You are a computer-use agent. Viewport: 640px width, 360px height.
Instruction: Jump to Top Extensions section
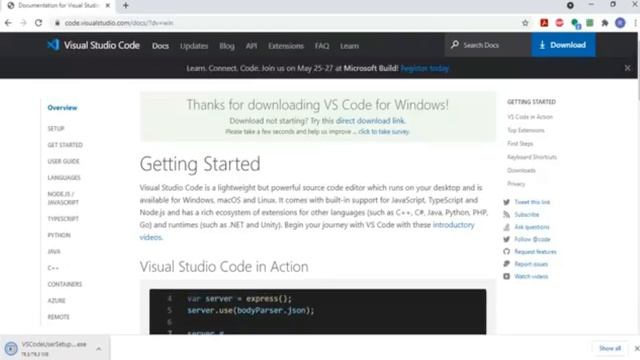coord(526,130)
